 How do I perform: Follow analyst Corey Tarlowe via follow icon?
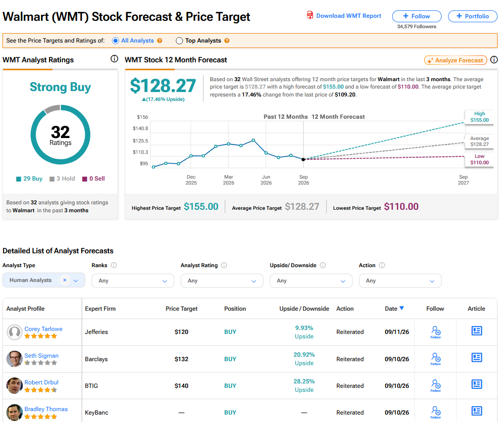pyautogui.click(x=436, y=332)
